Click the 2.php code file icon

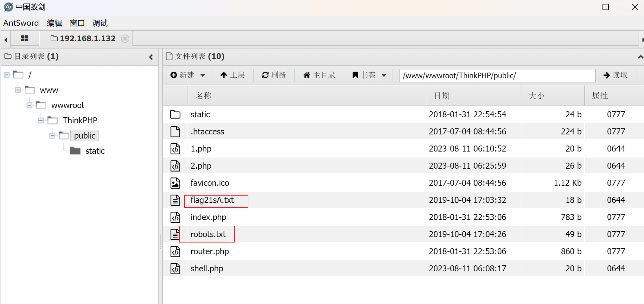pyautogui.click(x=175, y=166)
